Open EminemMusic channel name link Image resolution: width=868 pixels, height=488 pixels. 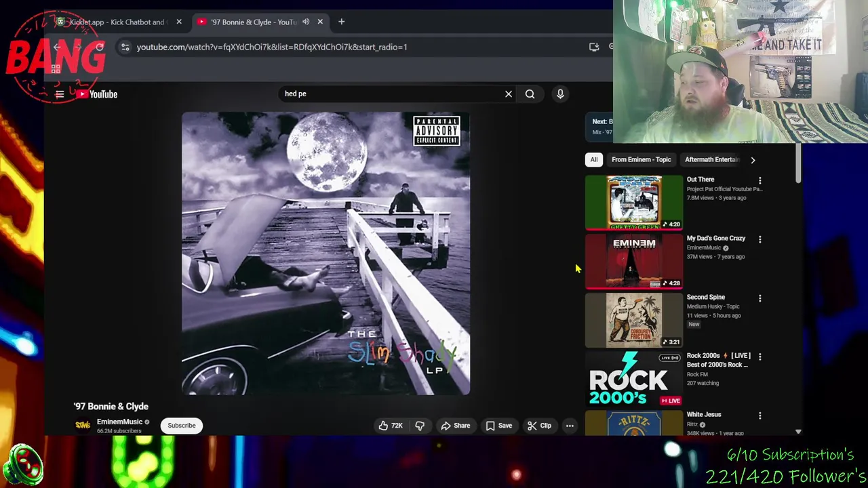click(x=119, y=422)
